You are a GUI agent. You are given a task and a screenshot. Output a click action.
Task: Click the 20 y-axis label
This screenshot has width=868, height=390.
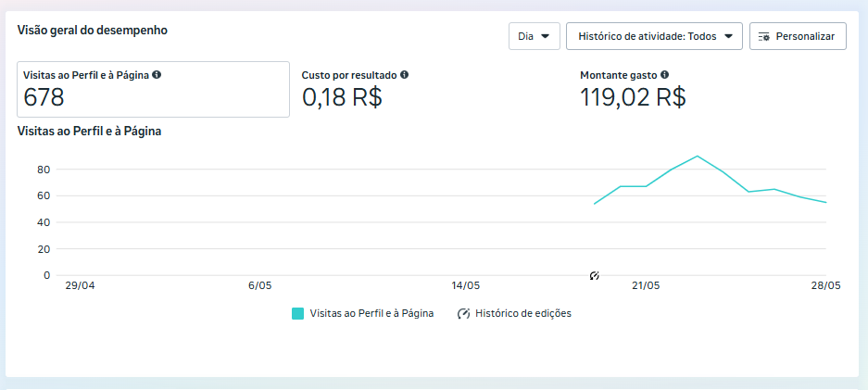[x=44, y=249]
